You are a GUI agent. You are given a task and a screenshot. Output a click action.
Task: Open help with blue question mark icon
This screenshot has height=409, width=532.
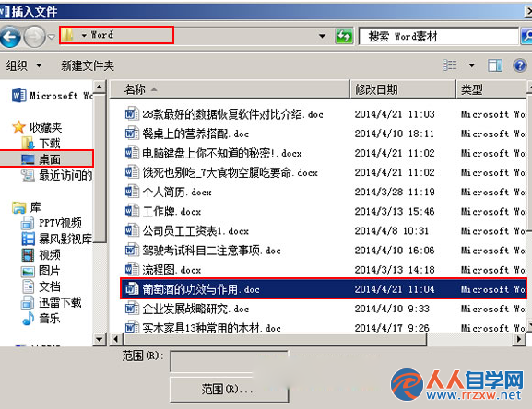point(520,65)
